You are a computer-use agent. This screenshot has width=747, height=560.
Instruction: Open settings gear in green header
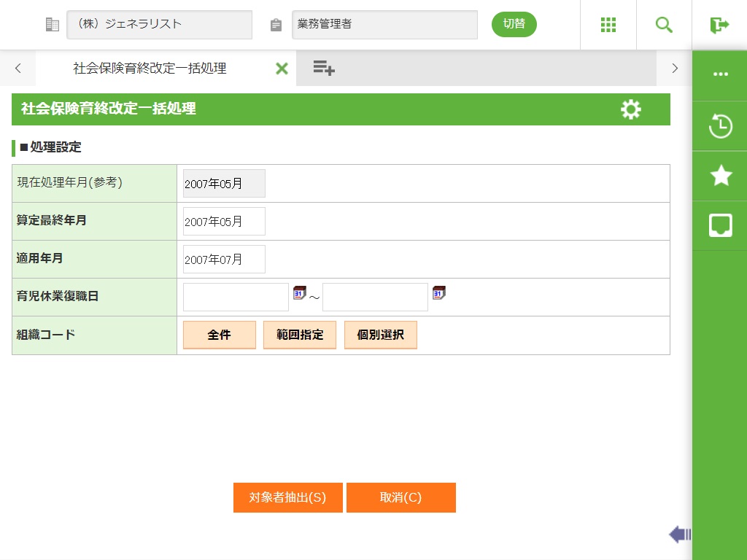[x=630, y=109]
